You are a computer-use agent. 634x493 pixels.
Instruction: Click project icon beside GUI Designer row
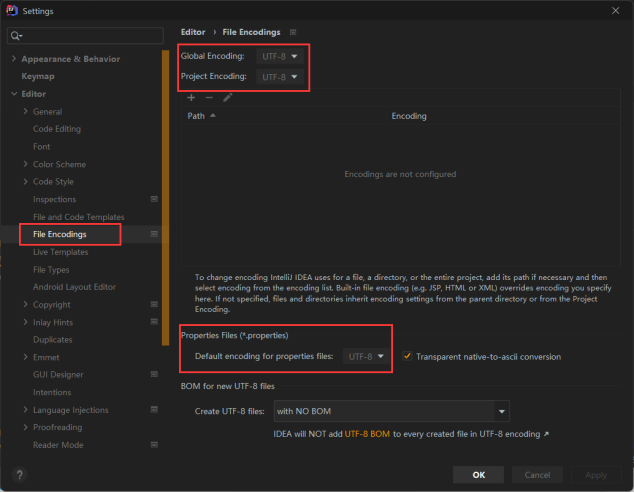[x=154, y=375]
